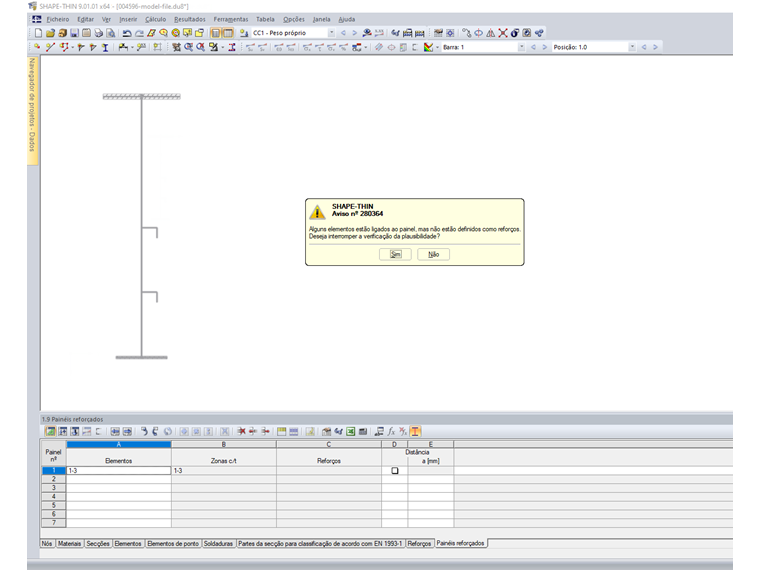Open the Tabela menu
The width and height of the screenshot is (760, 570).
point(265,19)
